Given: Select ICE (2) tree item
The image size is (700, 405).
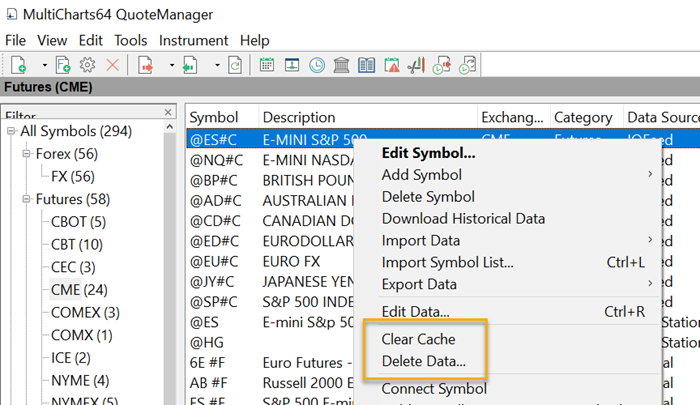Looking at the screenshot, I should click(x=71, y=358).
